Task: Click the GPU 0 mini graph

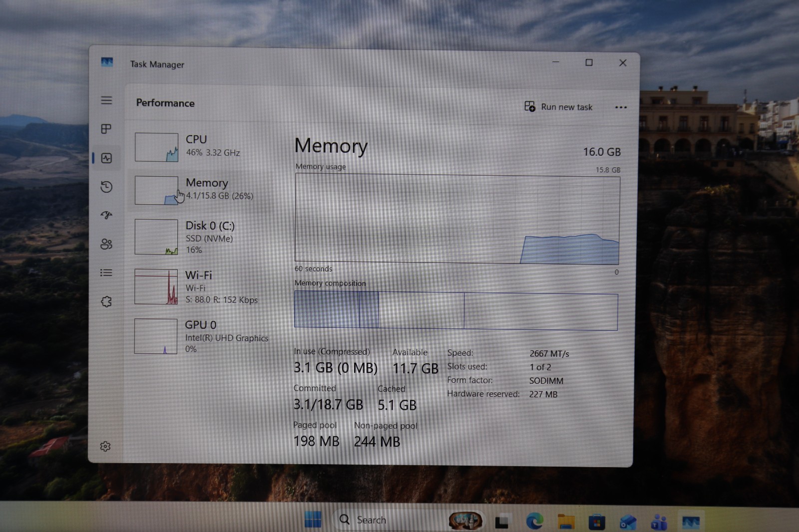Action: point(155,336)
